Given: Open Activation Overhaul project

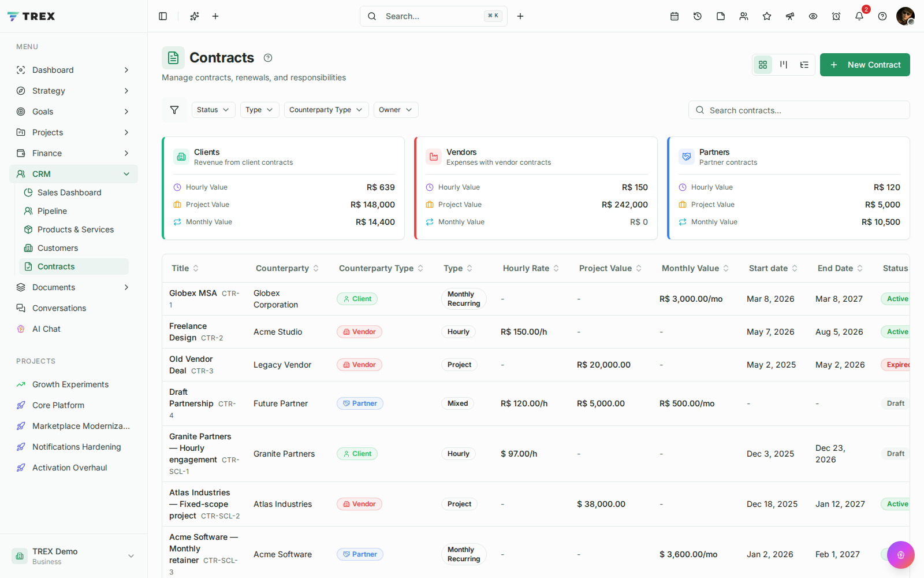Looking at the screenshot, I should (73, 468).
